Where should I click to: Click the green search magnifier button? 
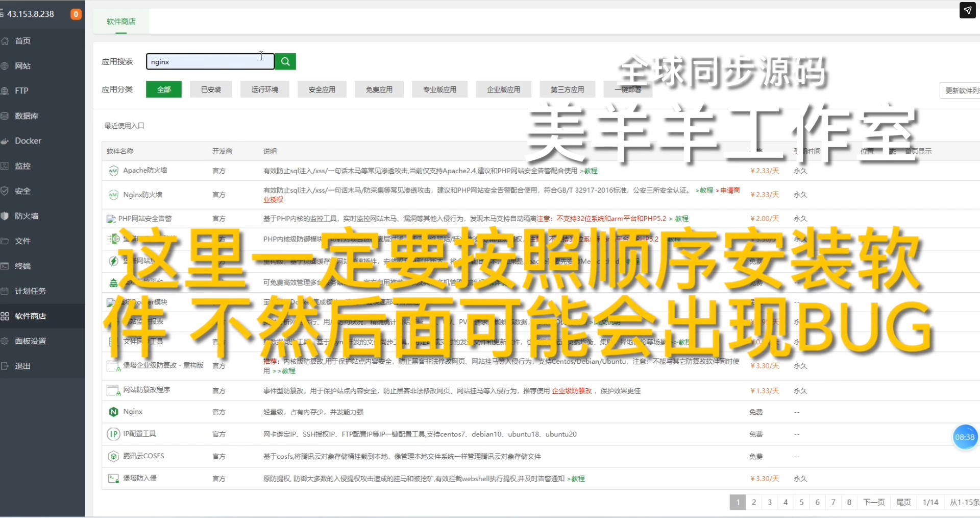click(x=285, y=61)
